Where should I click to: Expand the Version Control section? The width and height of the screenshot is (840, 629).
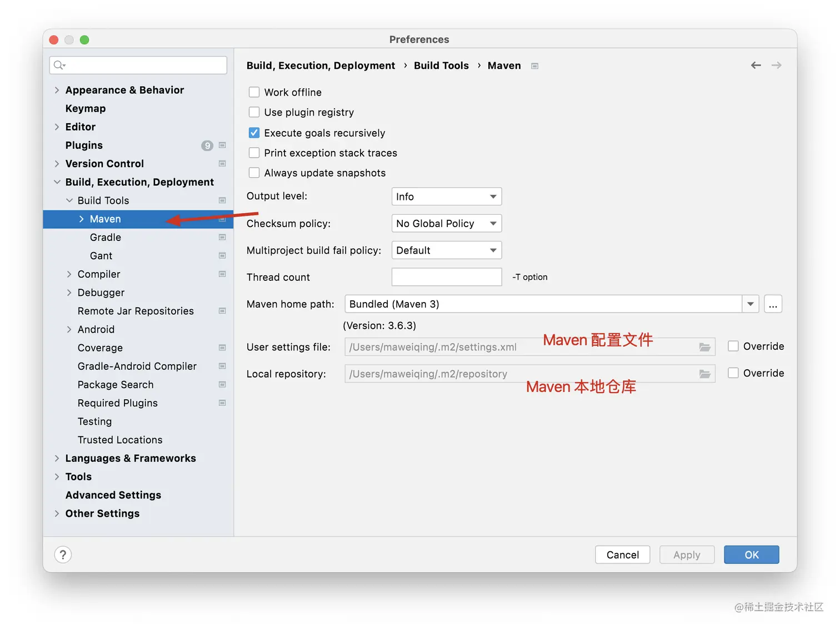click(57, 164)
